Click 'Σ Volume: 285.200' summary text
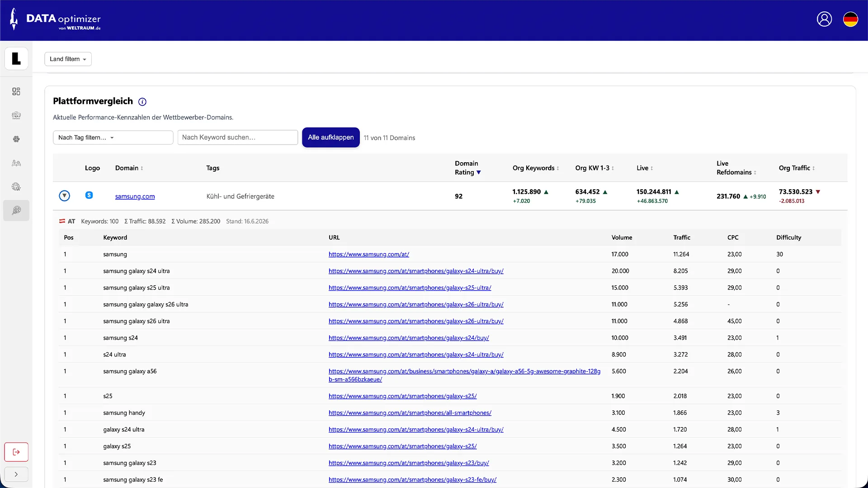The image size is (868, 488). [196, 221]
